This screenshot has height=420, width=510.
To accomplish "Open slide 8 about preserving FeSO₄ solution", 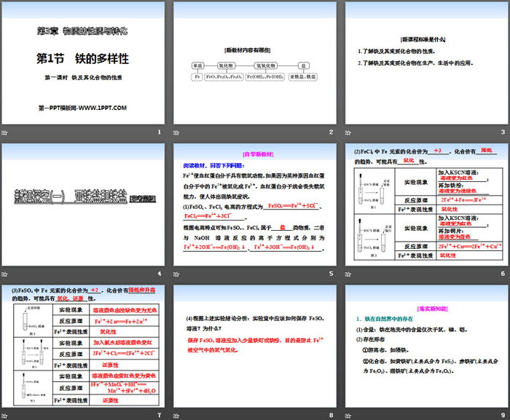I will click(x=254, y=346).
